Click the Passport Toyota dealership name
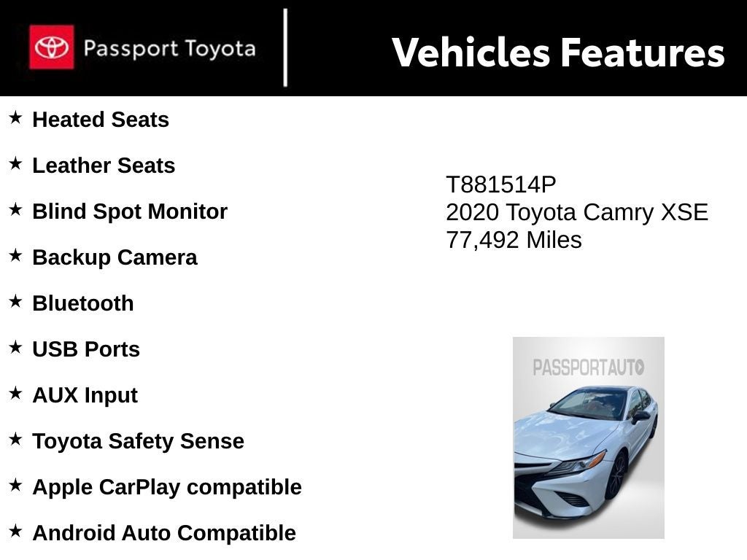The height and width of the screenshot is (560, 747). (169, 49)
